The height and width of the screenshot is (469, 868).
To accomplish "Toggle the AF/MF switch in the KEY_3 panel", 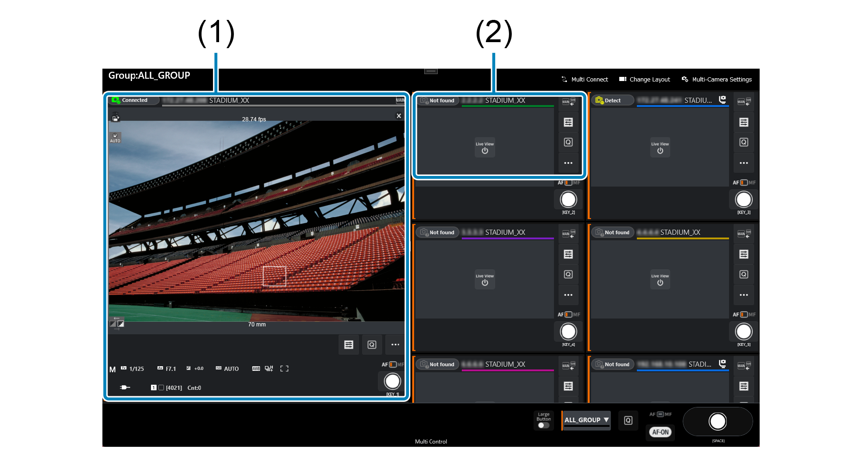I will pos(743,183).
